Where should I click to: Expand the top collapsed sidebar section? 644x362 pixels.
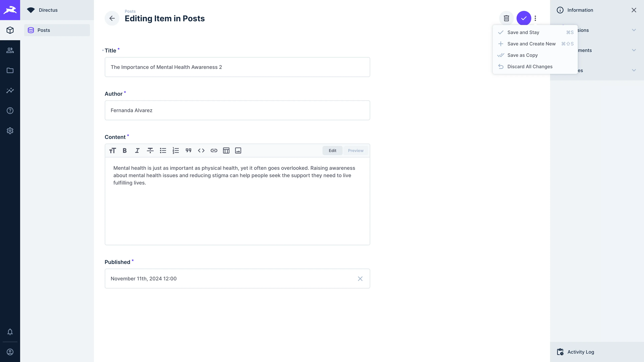pyautogui.click(x=634, y=30)
